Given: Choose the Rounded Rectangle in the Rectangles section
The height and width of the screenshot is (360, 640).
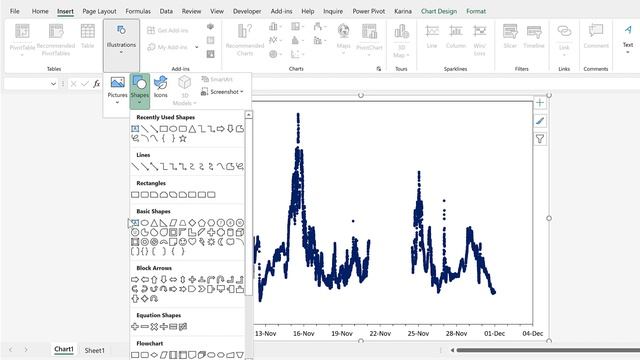Looking at the screenshot, I should tap(144, 195).
